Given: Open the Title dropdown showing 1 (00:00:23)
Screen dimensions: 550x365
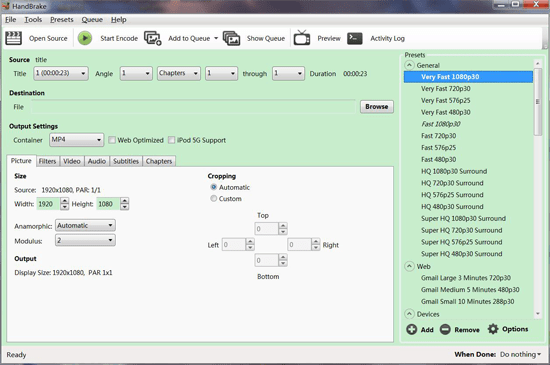Looking at the screenshot, I should [61, 73].
